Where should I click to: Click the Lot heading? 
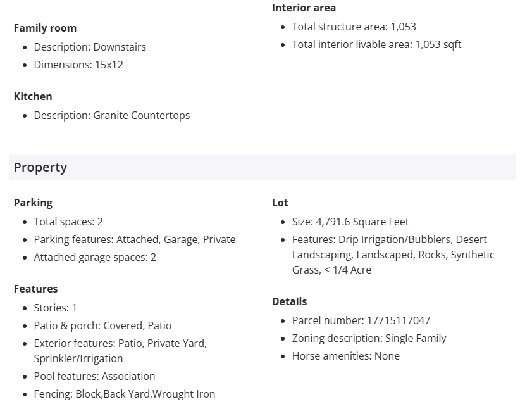(280, 203)
